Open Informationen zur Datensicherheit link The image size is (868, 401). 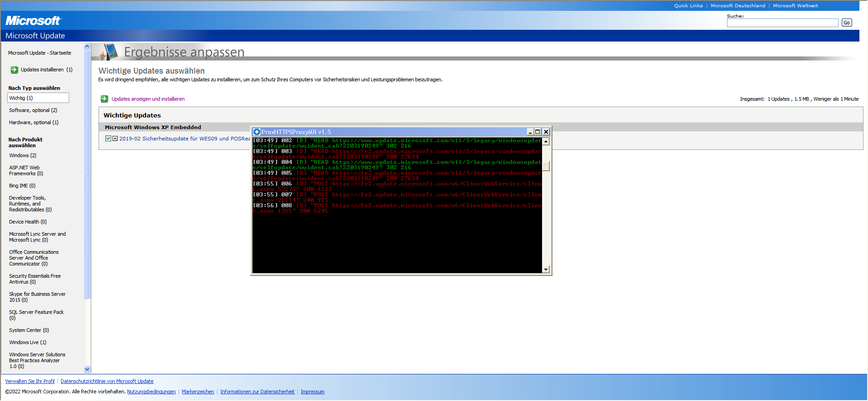coord(257,392)
